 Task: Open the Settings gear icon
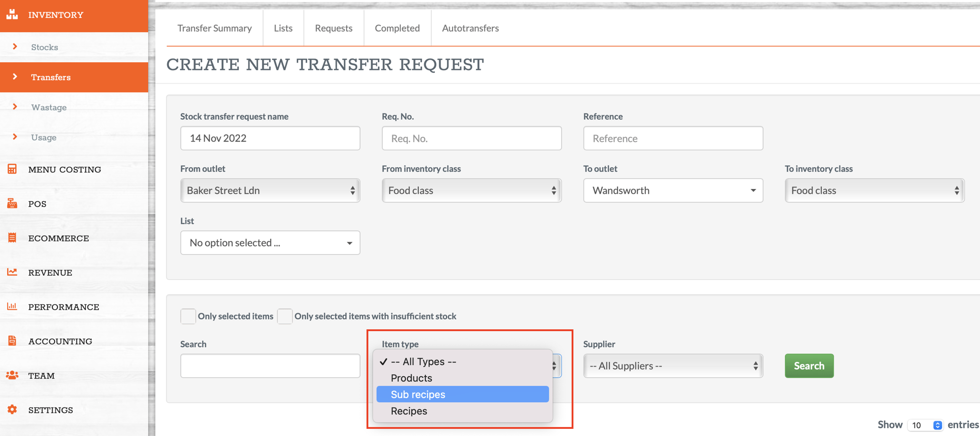coord(12,409)
